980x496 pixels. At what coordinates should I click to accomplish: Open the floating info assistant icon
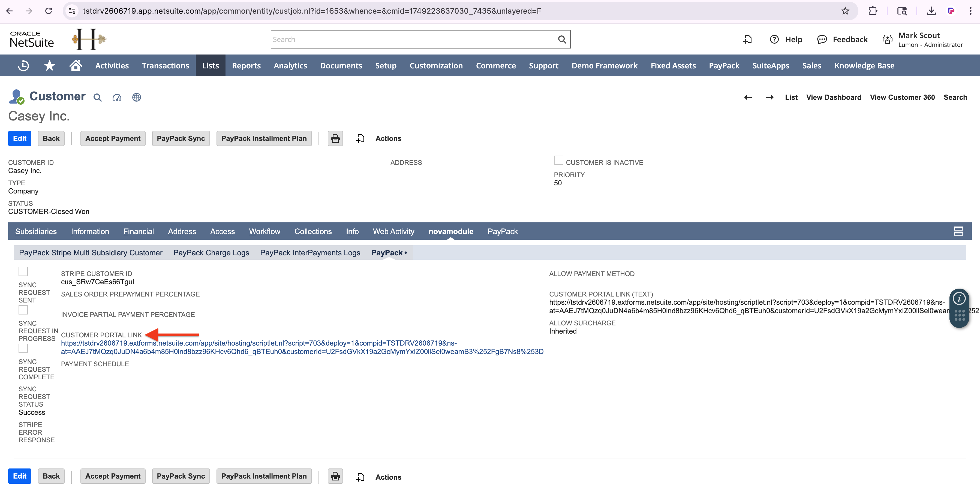959,299
